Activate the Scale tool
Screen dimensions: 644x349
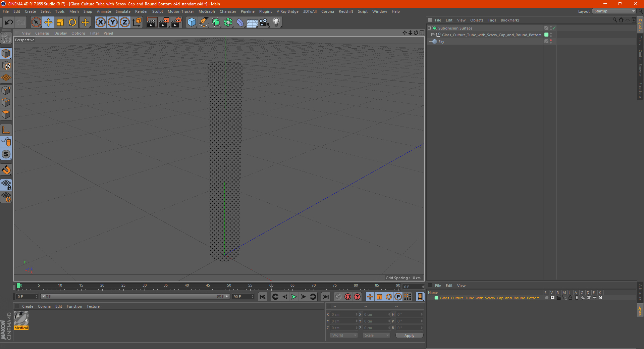tap(60, 22)
